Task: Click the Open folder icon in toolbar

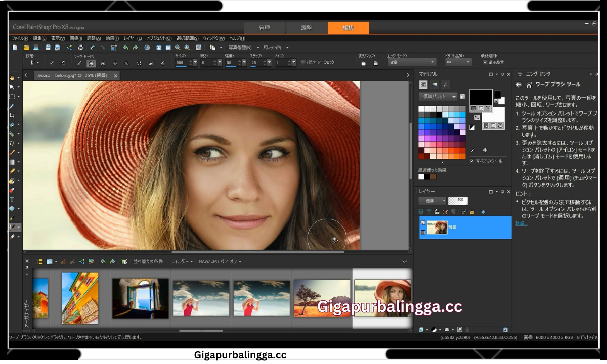Action: point(27,48)
